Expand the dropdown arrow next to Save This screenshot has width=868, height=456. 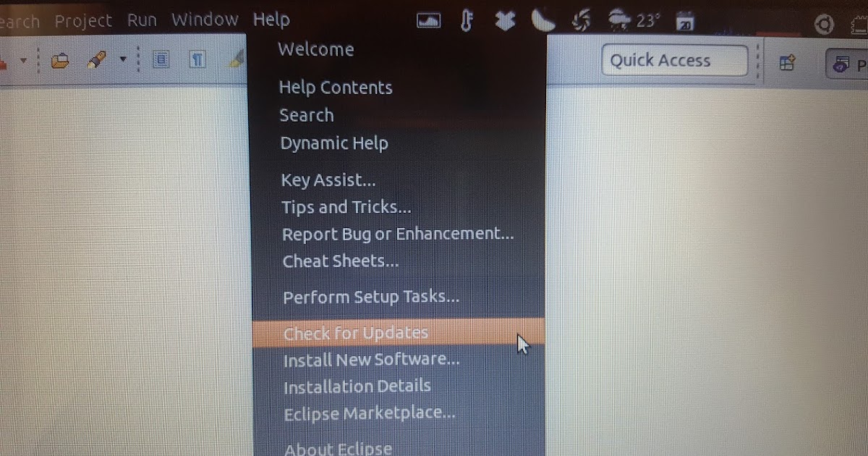pos(25,62)
